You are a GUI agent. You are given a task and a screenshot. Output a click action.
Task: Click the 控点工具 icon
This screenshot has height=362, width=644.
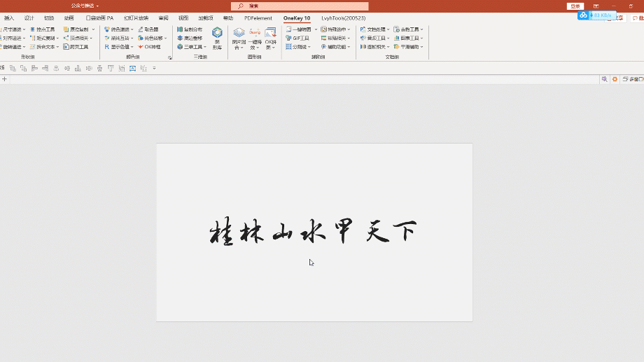click(x=33, y=29)
